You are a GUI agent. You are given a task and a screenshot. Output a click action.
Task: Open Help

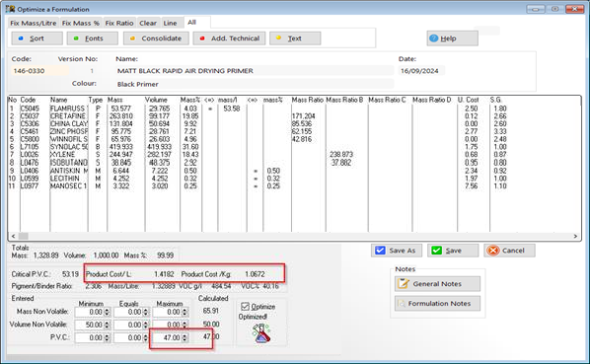(x=452, y=38)
